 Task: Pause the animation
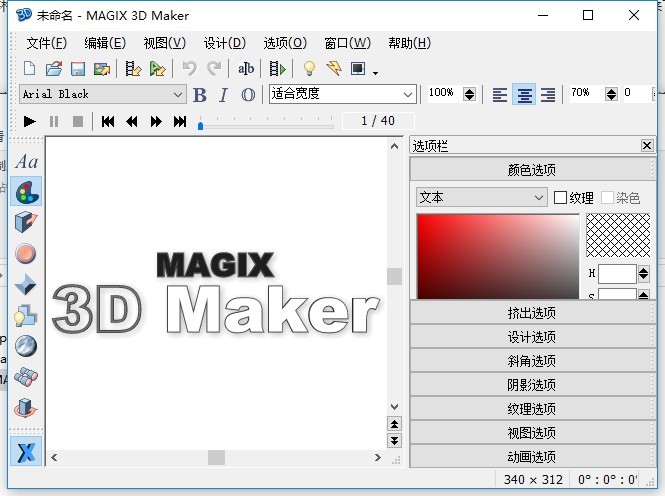pos(54,122)
